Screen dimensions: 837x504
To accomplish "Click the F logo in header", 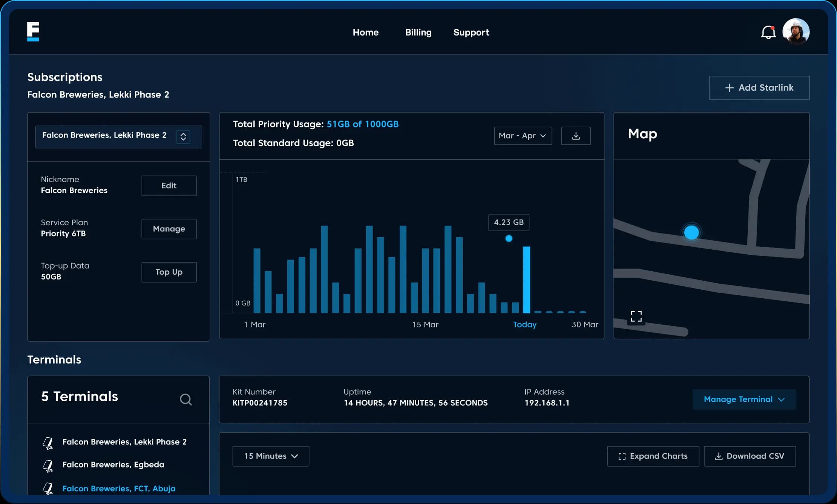I will (33, 32).
